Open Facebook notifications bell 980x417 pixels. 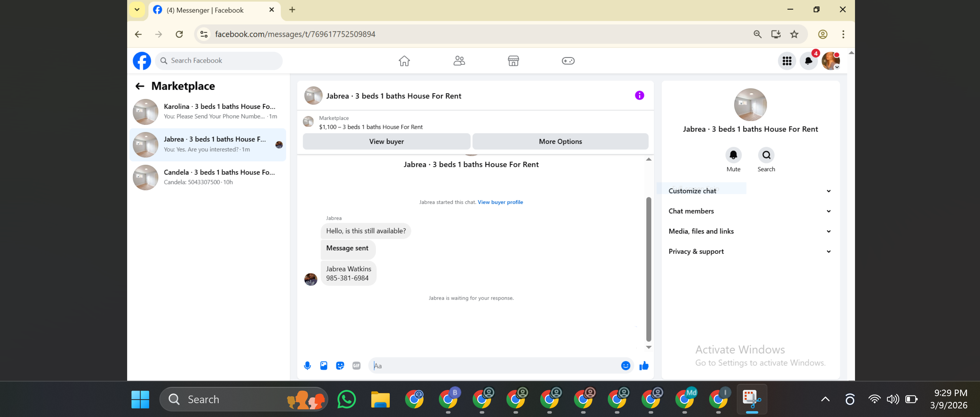pyautogui.click(x=808, y=61)
